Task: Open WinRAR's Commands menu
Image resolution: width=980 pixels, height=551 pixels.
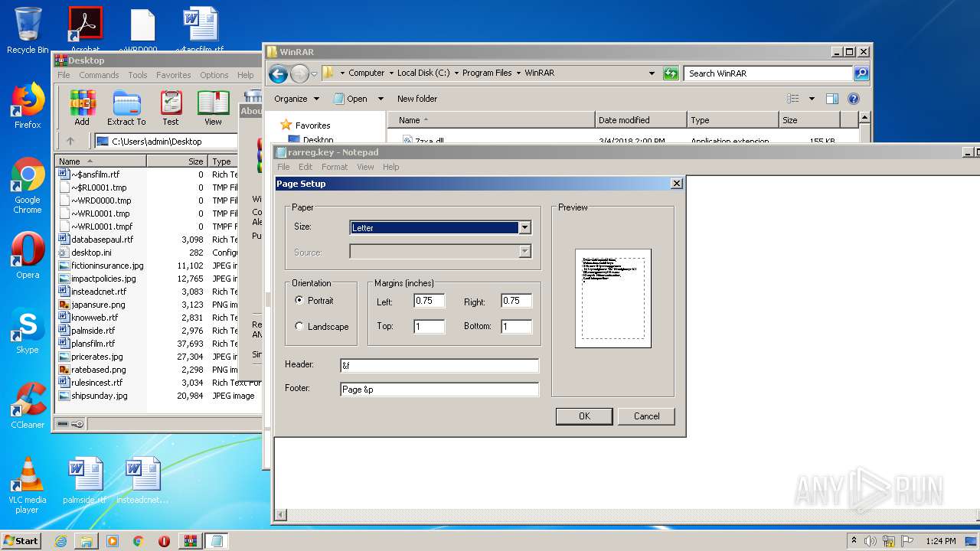Action: (x=99, y=75)
